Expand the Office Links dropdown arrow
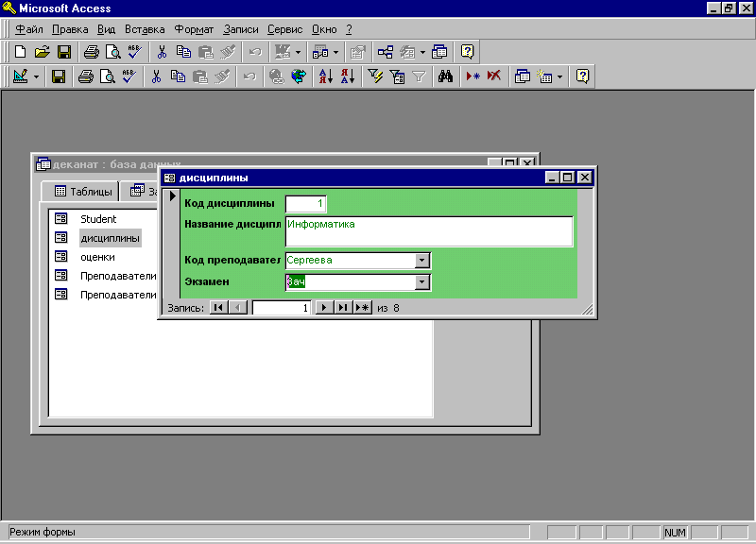This screenshot has width=756, height=544. tap(298, 52)
